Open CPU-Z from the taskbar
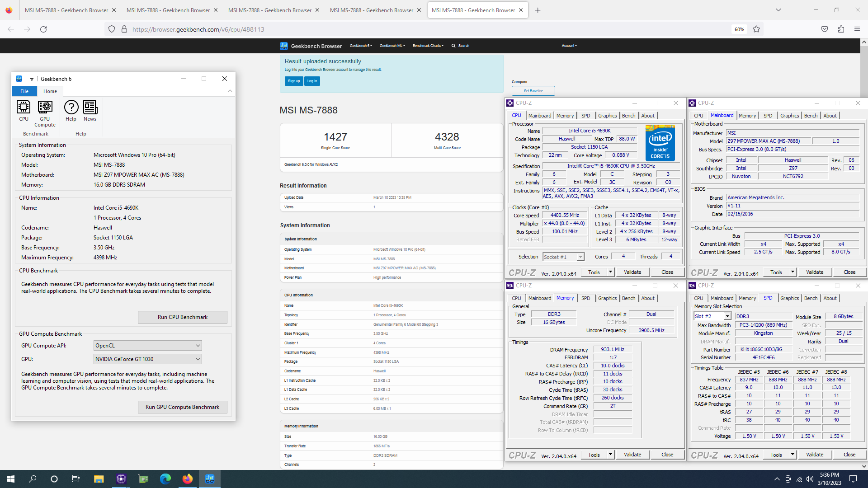868x488 pixels. (121, 479)
